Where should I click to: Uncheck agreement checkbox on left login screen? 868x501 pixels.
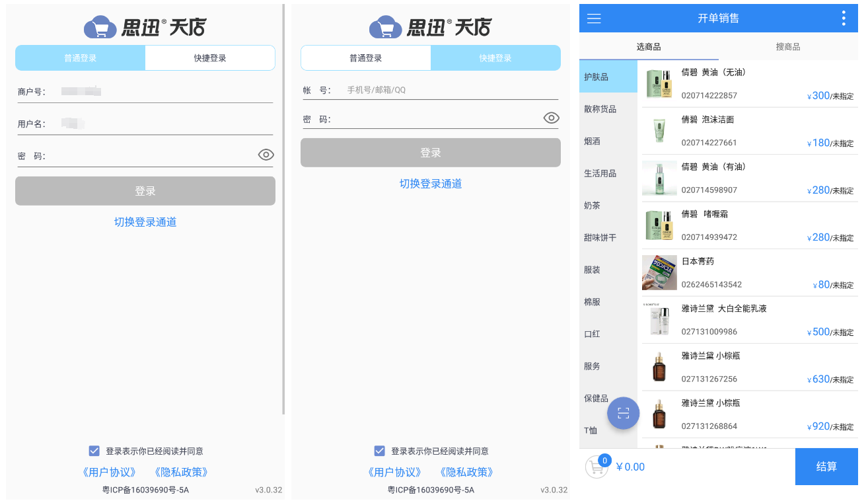click(x=94, y=451)
